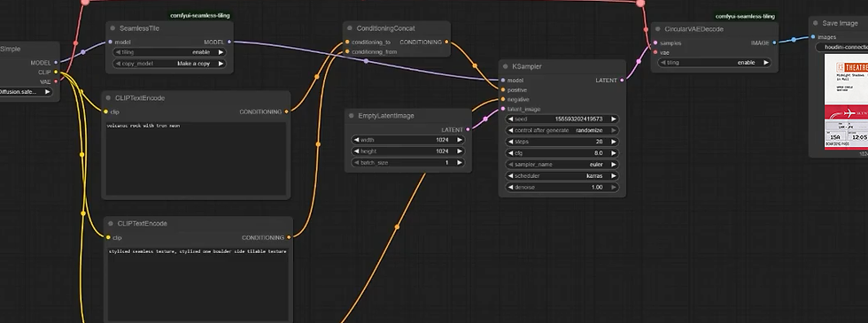Click the images input port on Save Image

click(813, 37)
